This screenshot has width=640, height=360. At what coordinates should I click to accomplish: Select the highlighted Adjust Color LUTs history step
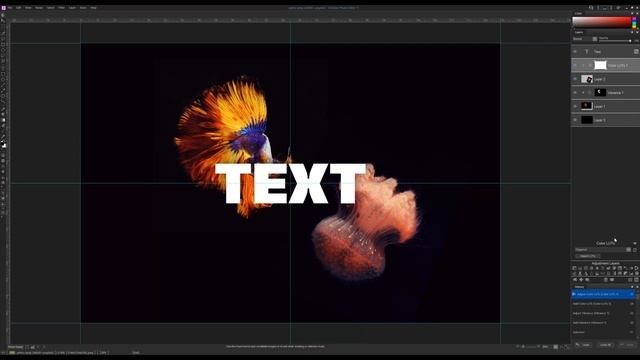point(604,294)
